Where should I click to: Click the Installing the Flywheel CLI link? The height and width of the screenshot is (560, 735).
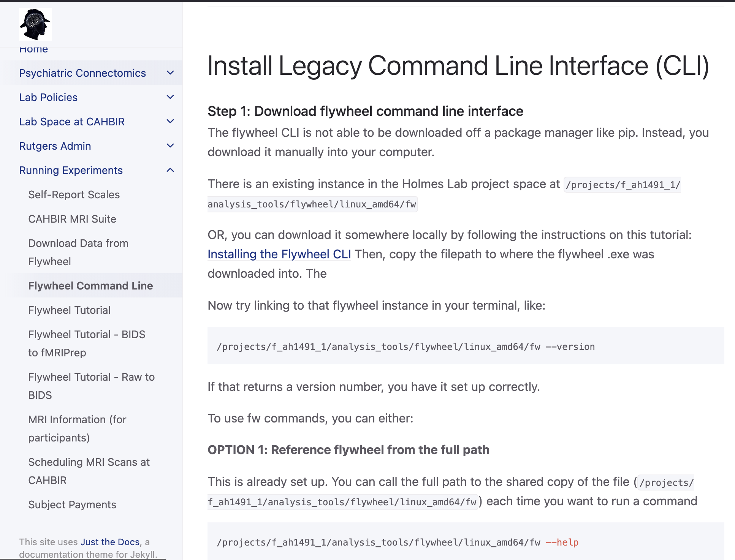[279, 254]
